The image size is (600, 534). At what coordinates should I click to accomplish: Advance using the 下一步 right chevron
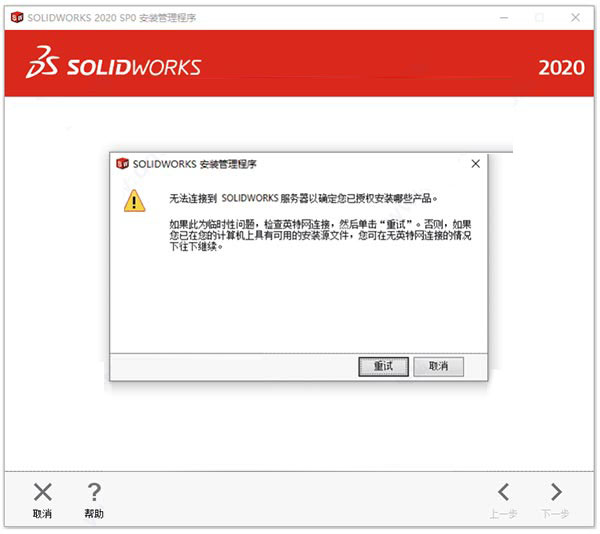point(556,492)
